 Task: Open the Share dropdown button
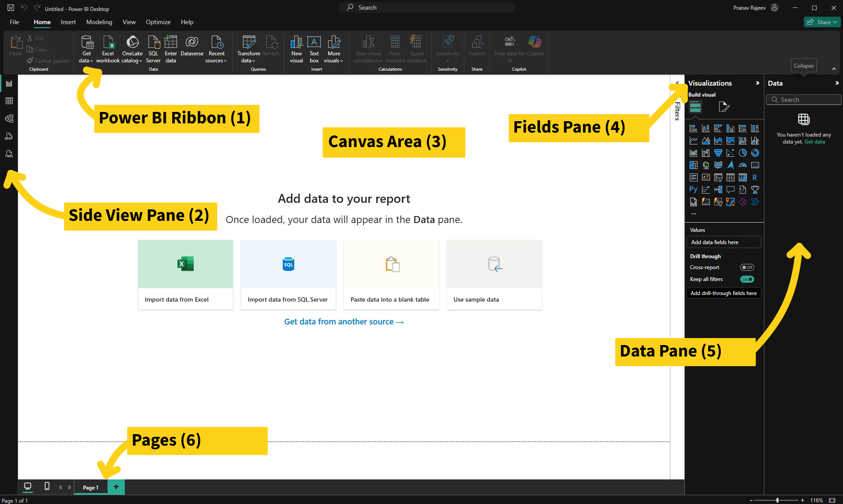click(822, 22)
